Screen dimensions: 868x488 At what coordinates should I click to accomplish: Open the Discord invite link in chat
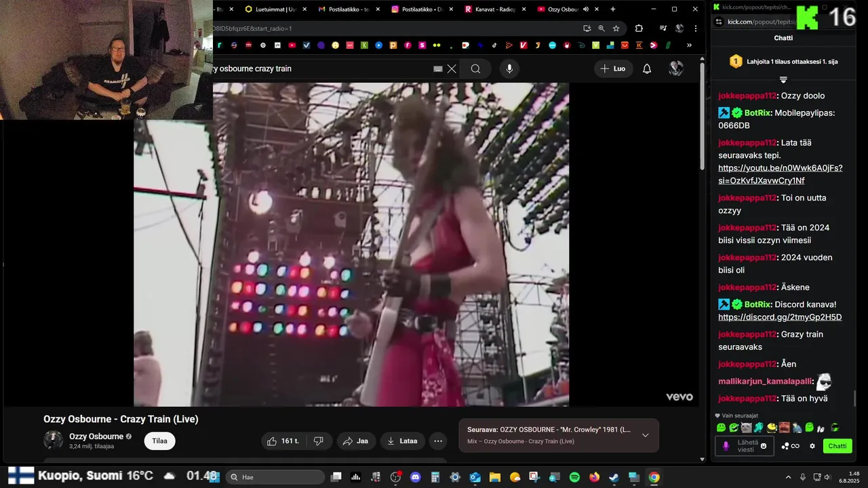[780, 317]
